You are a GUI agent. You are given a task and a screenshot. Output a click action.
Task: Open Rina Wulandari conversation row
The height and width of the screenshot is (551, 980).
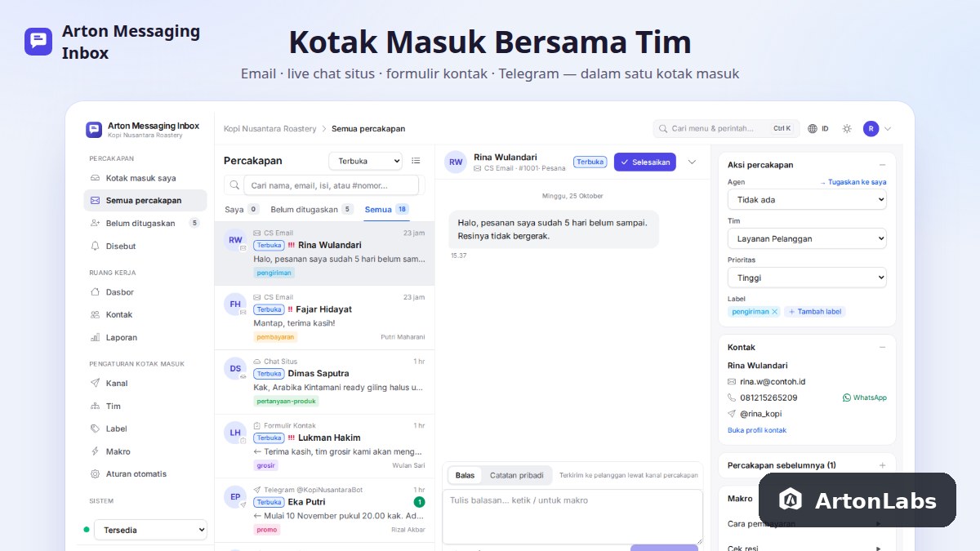point(325,253)
